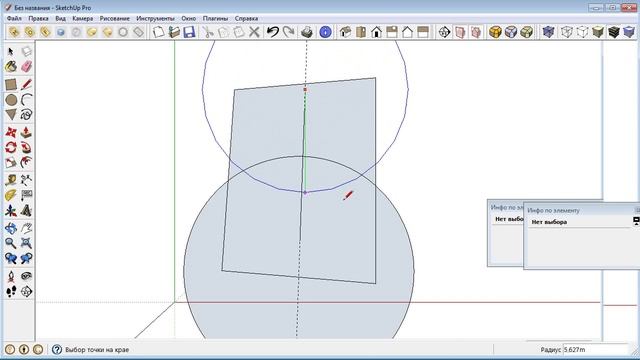Activate the Paint Bucket tool
Viewport: 640px width, 360px height.
pyautogui.click(x=11, y=66)
